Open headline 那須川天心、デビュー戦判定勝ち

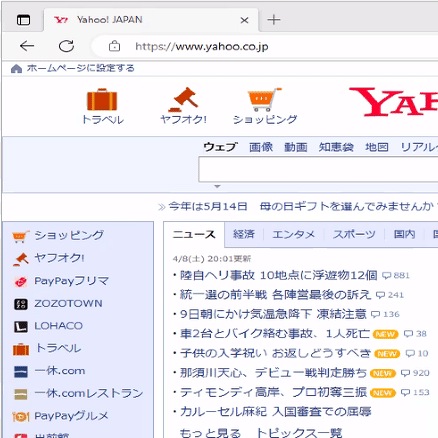pyautogui.click(x=273, y=373)
